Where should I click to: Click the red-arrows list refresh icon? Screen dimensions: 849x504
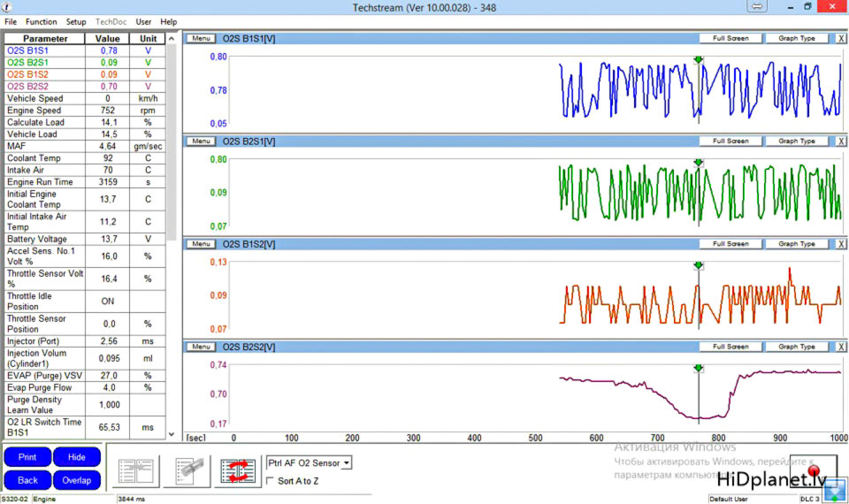(239, 470)
